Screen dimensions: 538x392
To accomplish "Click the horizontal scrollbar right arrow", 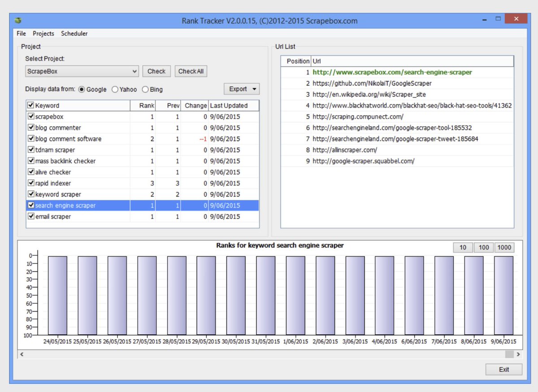I will point(518,354).
